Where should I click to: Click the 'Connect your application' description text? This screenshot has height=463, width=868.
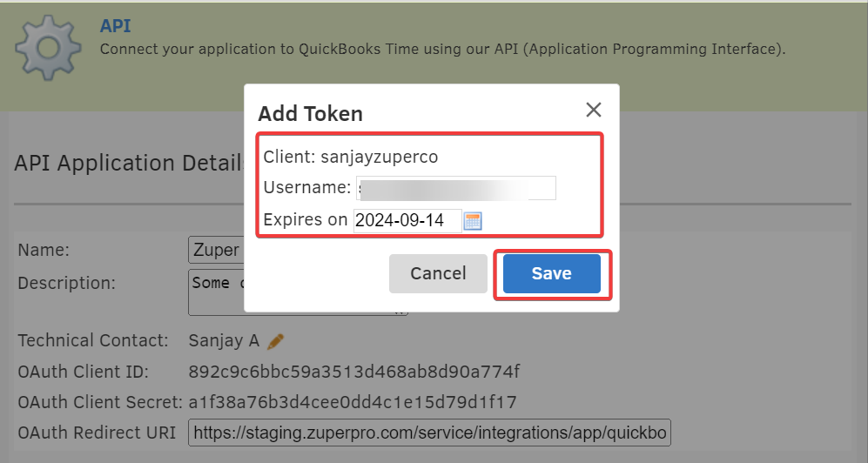point(442,50)
